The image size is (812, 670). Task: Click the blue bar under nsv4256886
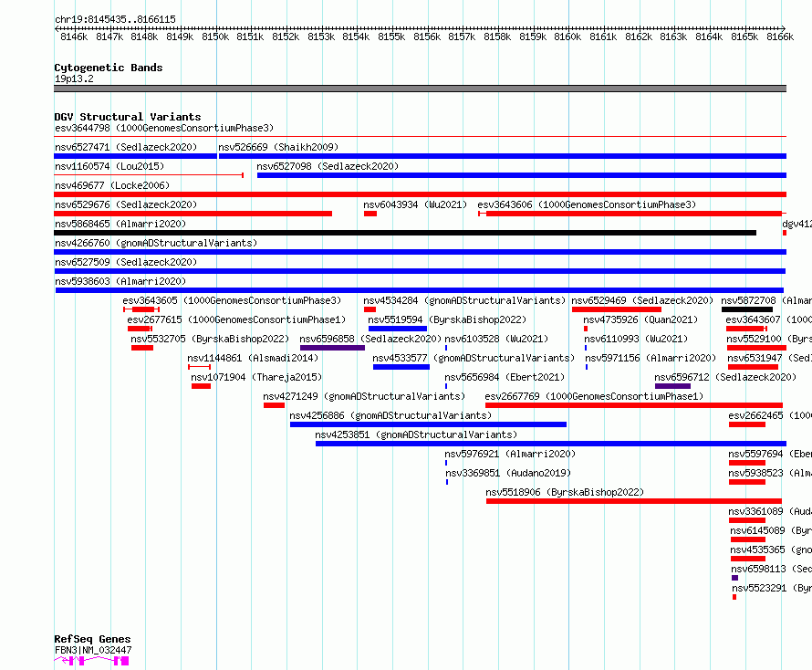(x=428, y=424)
